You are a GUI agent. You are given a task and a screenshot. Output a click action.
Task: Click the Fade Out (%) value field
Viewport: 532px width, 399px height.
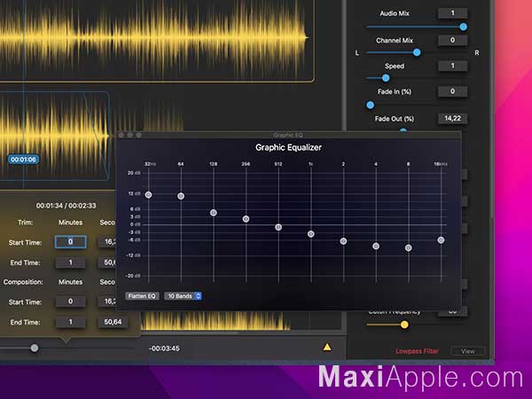(x=452, y=119)
